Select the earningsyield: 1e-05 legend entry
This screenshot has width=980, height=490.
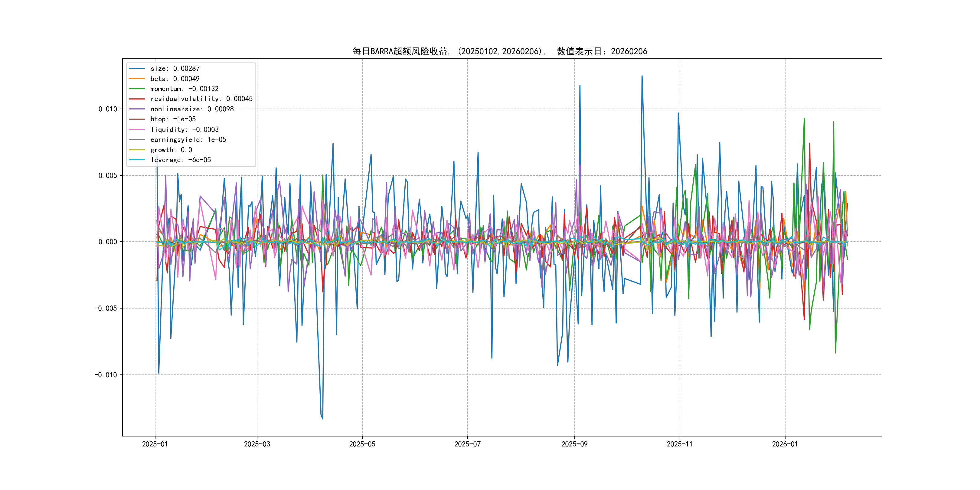click(x=188, y=140)
